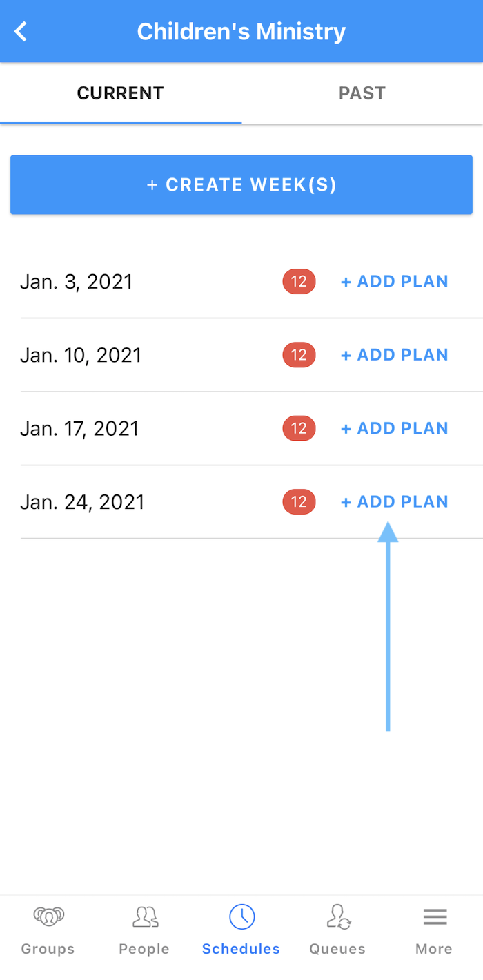Click the Children's Ministry title
The height and width of the screenshot is (980, 483).
[x=241, y=30]
